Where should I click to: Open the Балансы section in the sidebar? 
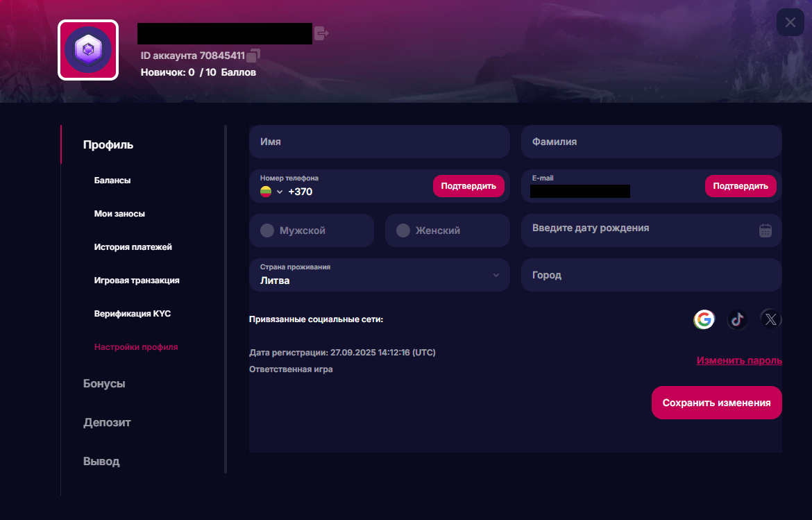(111, 180)
